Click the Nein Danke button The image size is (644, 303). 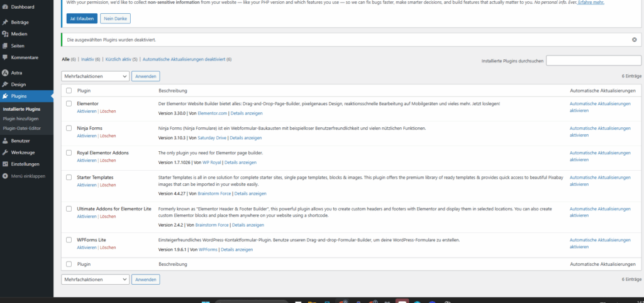click(x=116, y=18)
